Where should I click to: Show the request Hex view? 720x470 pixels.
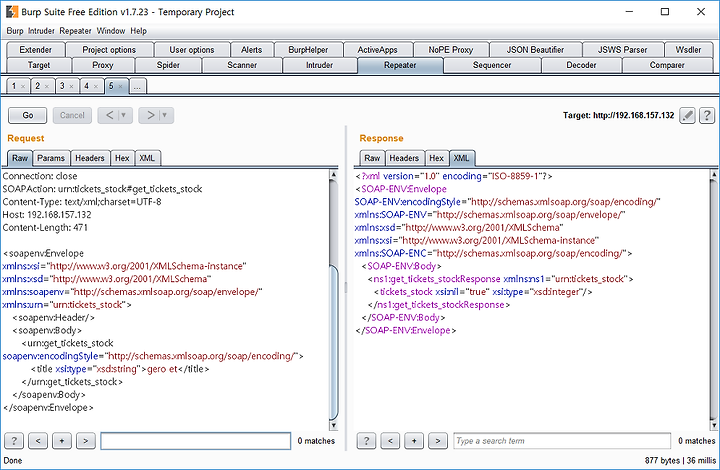coord(122,158)
